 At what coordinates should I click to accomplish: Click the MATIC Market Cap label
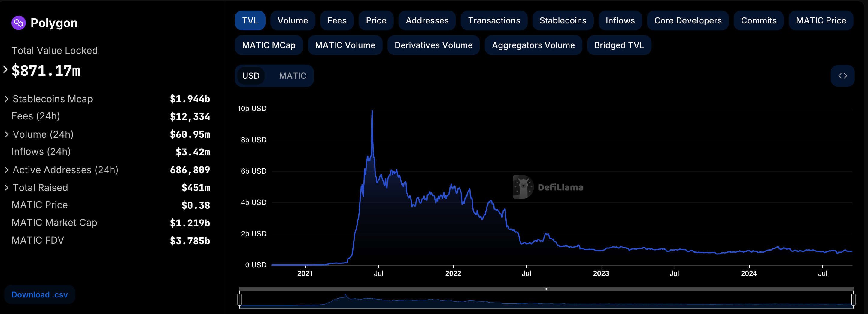(x=54, y=223)
